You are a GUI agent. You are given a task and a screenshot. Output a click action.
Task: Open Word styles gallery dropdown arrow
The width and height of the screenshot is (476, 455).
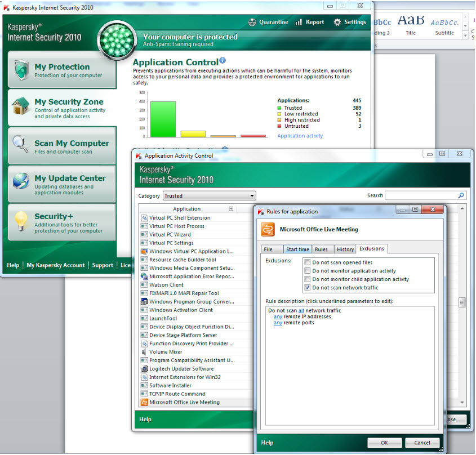coord(465,35)
